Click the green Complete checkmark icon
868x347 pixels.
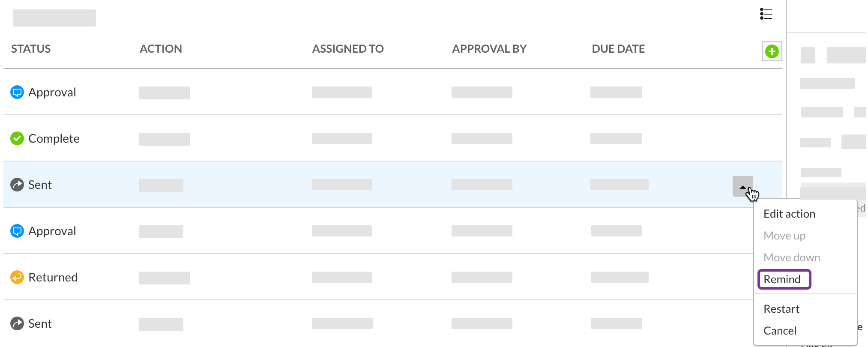point(17,138)
